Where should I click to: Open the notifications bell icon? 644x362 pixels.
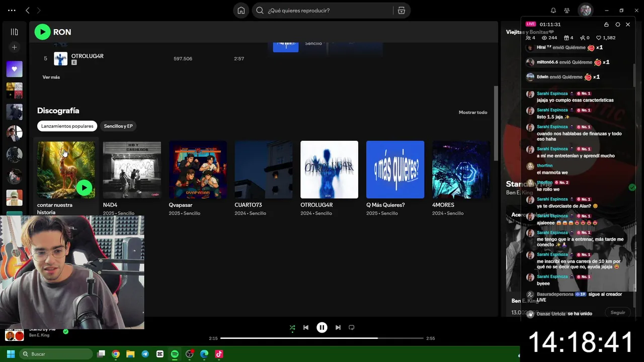553,10
